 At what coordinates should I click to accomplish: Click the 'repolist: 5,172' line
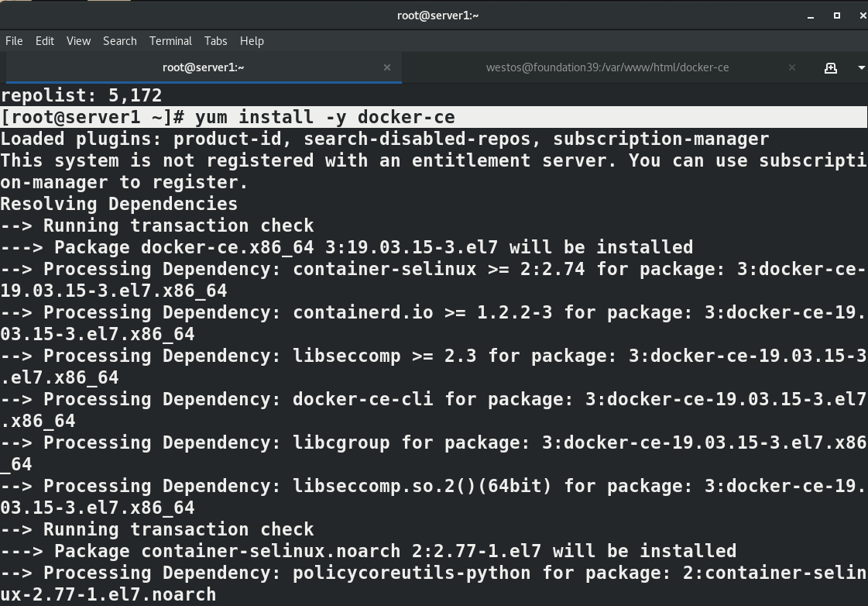tap(81, 95)
